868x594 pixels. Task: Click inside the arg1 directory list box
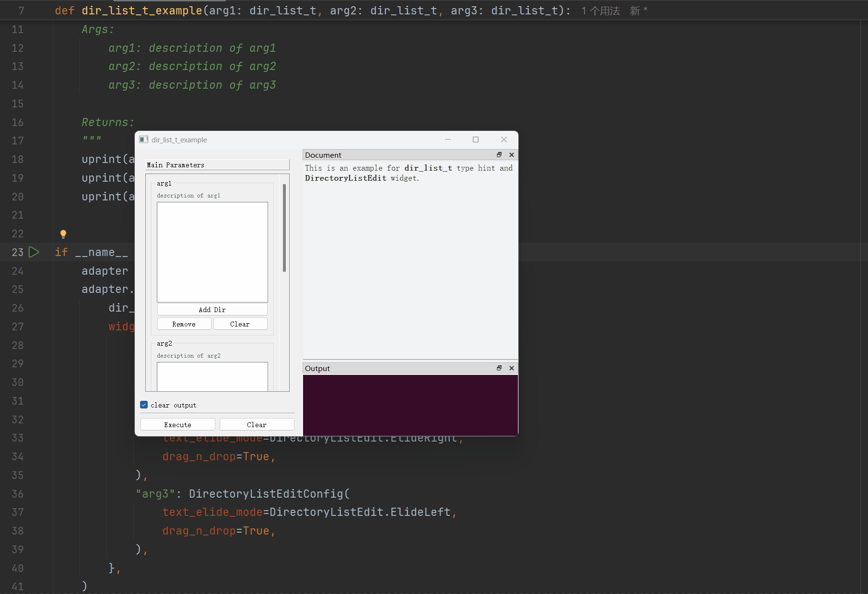pyautogui.click(x=212, y=252)
